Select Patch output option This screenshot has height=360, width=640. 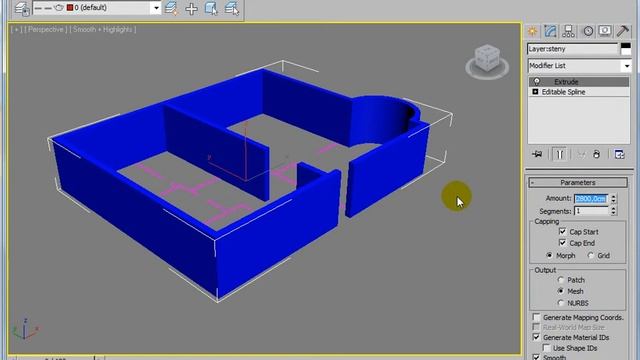[561, 280]
